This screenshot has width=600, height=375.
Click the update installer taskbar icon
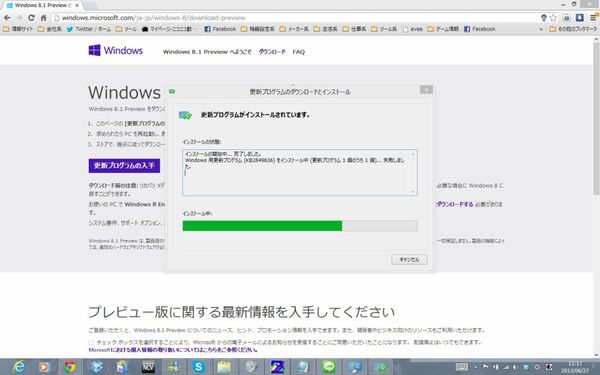tap(380, 367)
